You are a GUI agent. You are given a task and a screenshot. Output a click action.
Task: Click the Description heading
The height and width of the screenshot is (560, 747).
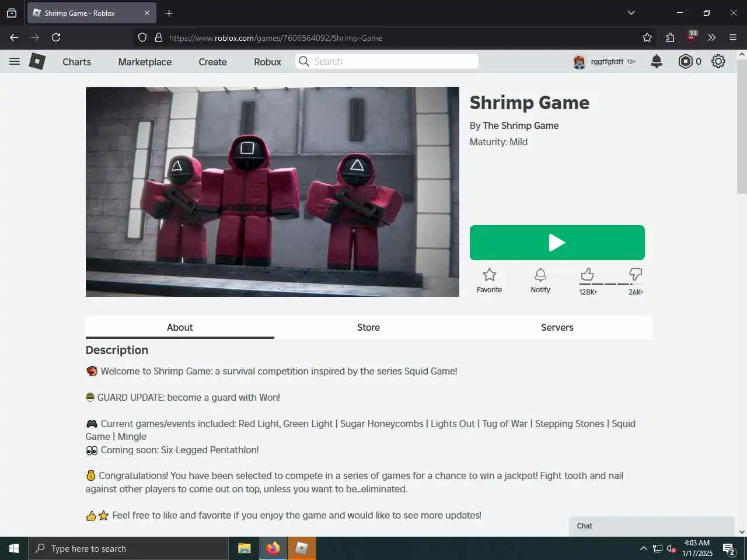117,350
